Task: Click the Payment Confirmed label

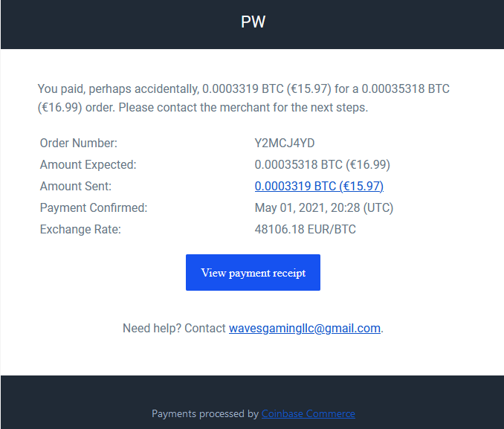Action: click(x=94, y=207)
